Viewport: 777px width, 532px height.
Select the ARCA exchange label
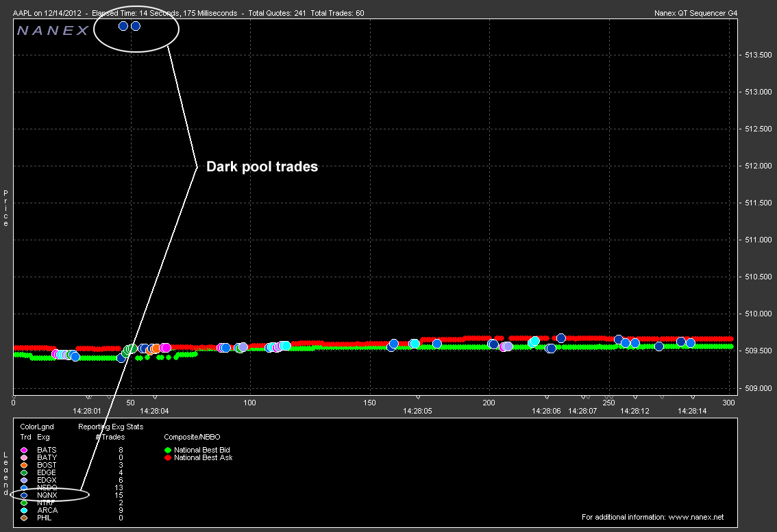tap(47, 510)
